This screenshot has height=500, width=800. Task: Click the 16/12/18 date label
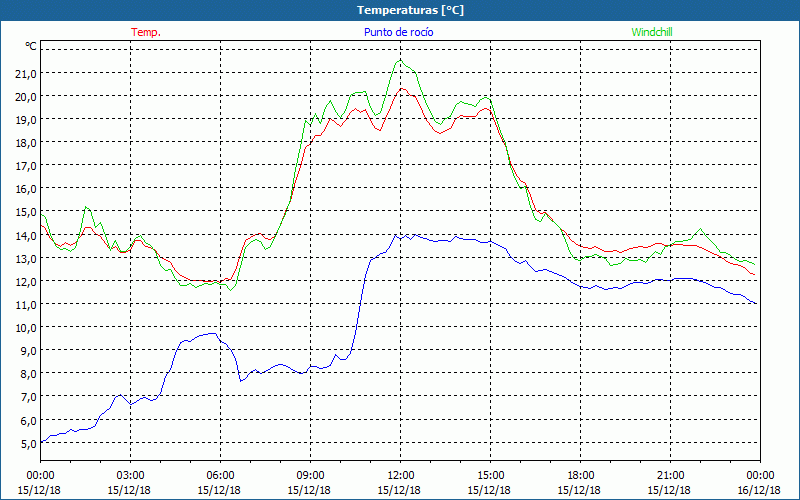pyautogui.click(x=759, y=490)
